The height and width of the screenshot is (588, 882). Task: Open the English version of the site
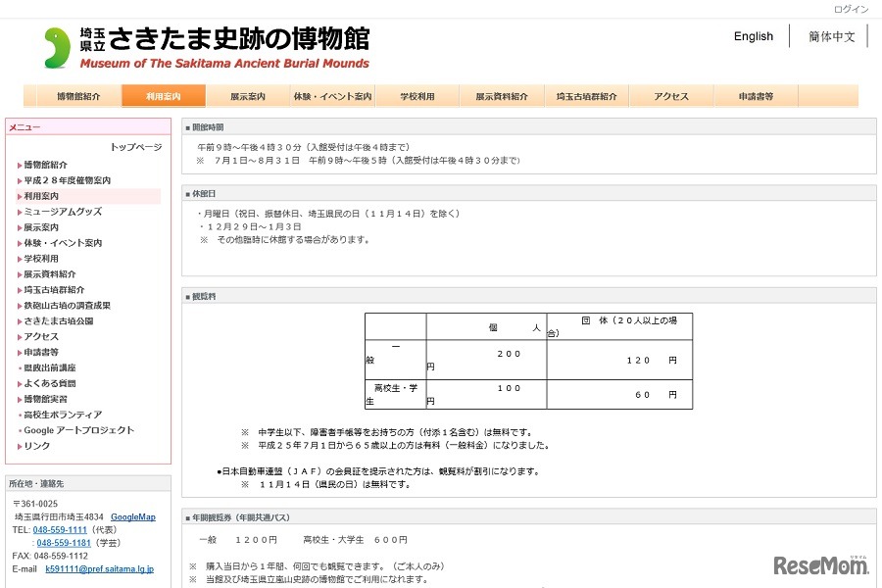point(753,36)
